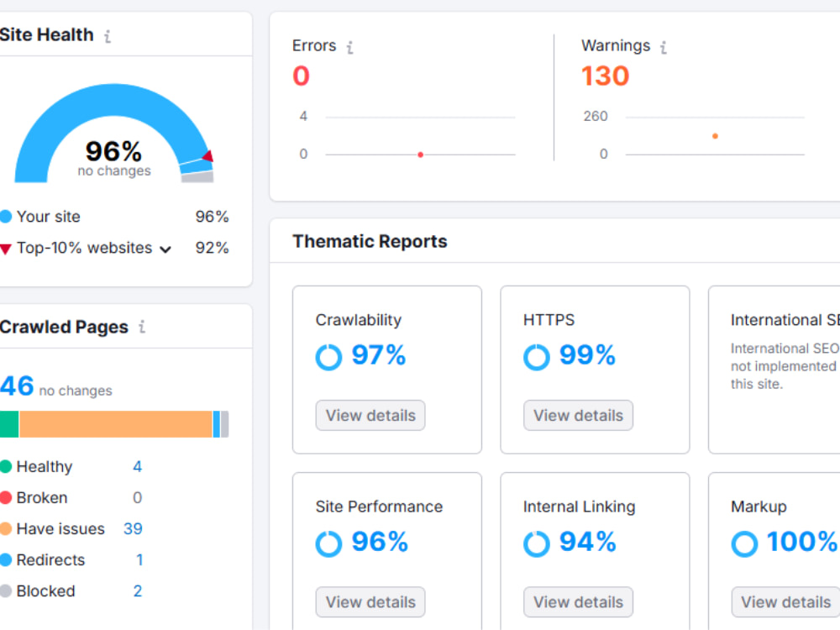Open View details for HTTPS
Viewport: 840px width, 630px height.
pos(578,415)
